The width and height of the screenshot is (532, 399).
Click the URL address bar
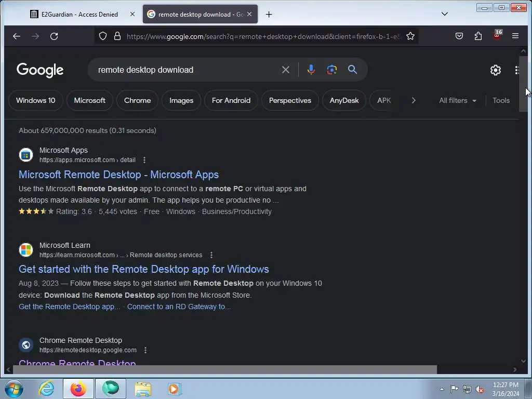263,36
